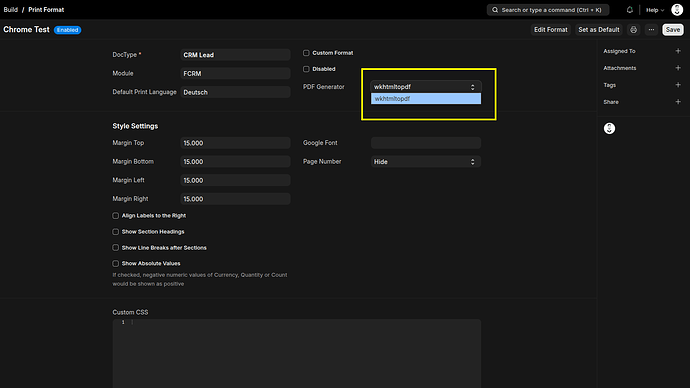Open the Page Number dropdown
The image size is (690, 388).
[x=426, y=161]
